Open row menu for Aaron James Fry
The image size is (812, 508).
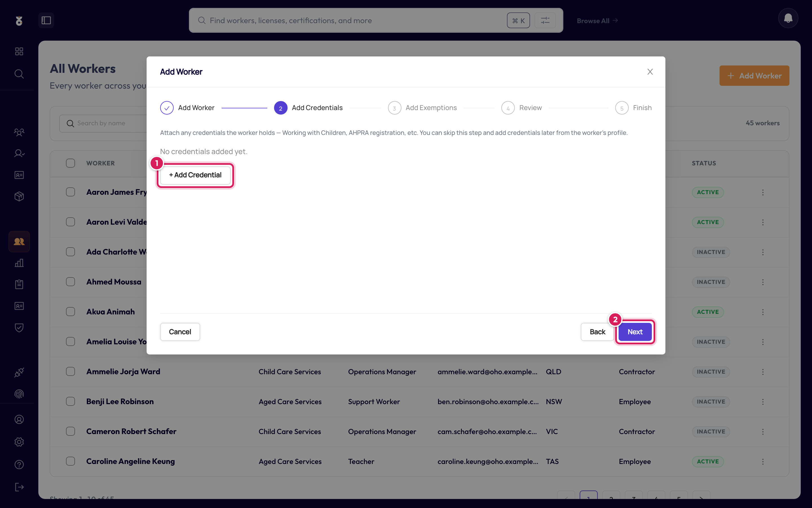(763, 192)
